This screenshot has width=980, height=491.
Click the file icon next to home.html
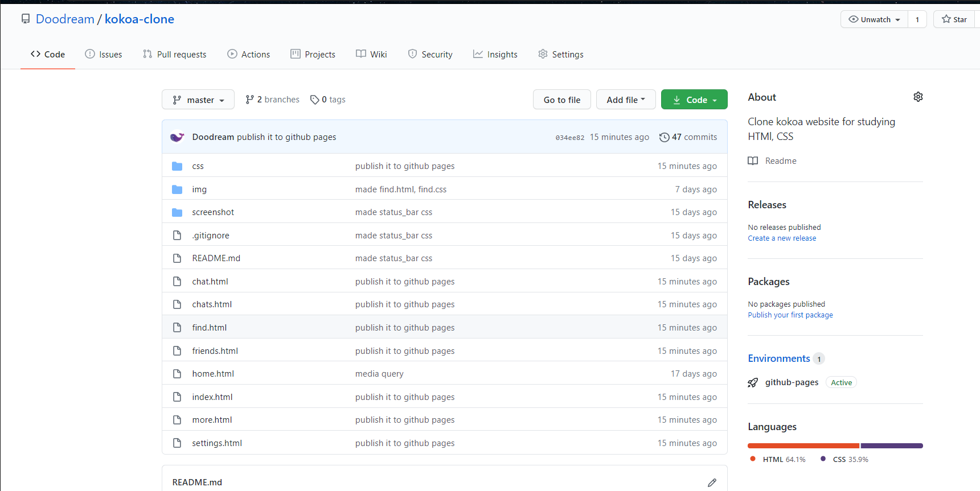click(177, 374)
